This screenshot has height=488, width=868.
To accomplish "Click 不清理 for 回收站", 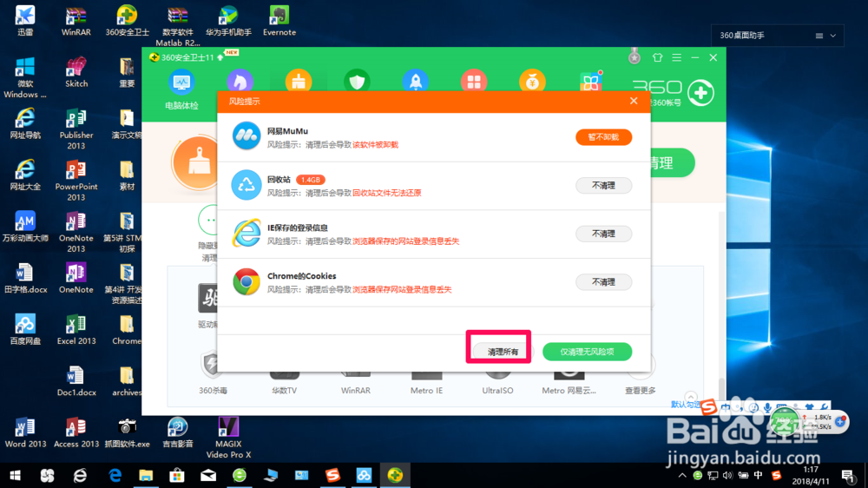I will click(x=603, y=186).
